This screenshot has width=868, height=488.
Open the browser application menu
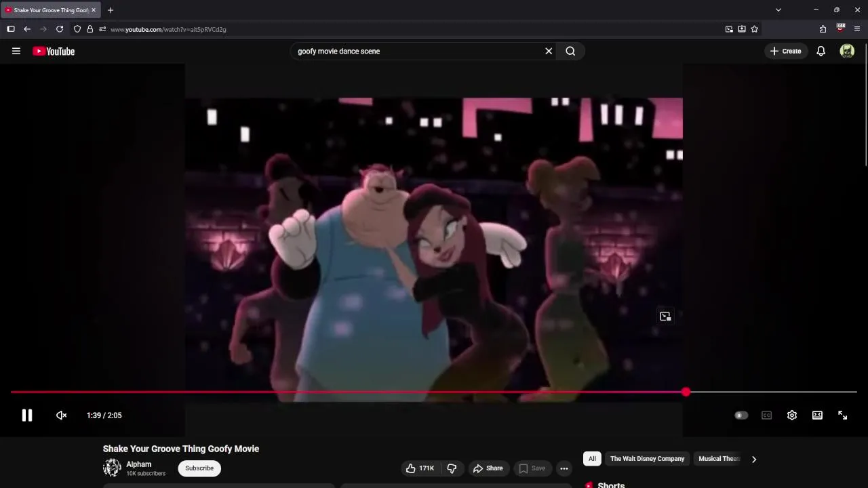pos(857,29)
